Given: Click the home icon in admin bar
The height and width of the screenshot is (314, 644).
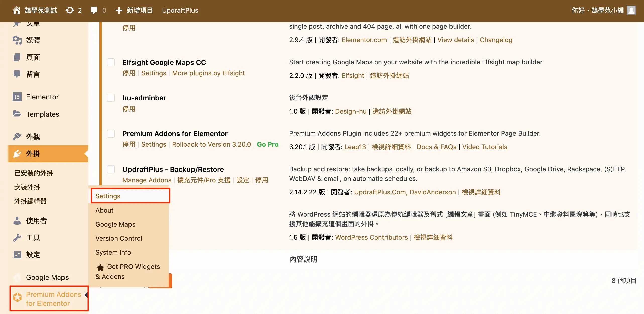Looking at the screenshot, I should coord(17,10).
